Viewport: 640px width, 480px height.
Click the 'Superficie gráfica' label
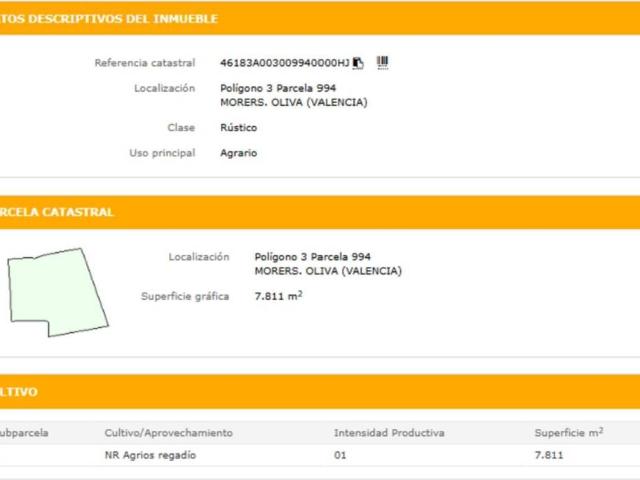185,296
